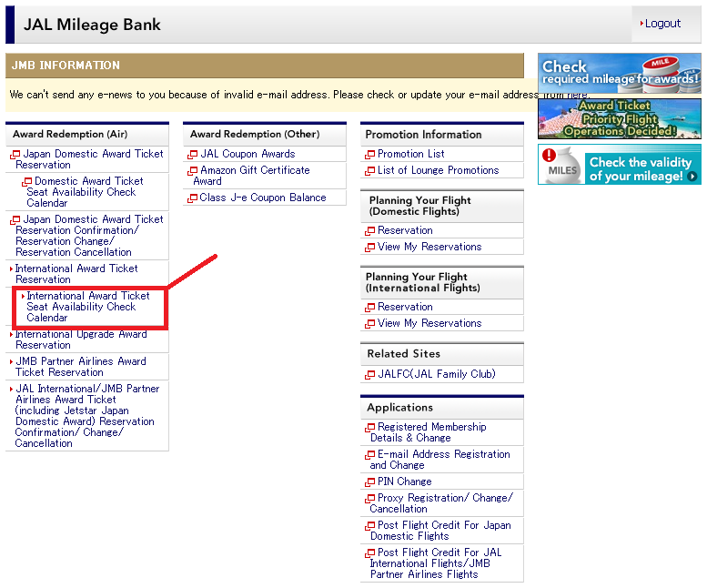Visit JALFC (JAL Family Club) site

437,374
